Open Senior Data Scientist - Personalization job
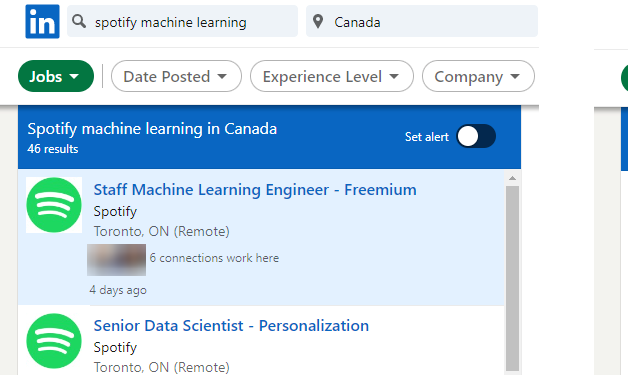The height and width of the screenshot is (375, 628). coord(231,326)
